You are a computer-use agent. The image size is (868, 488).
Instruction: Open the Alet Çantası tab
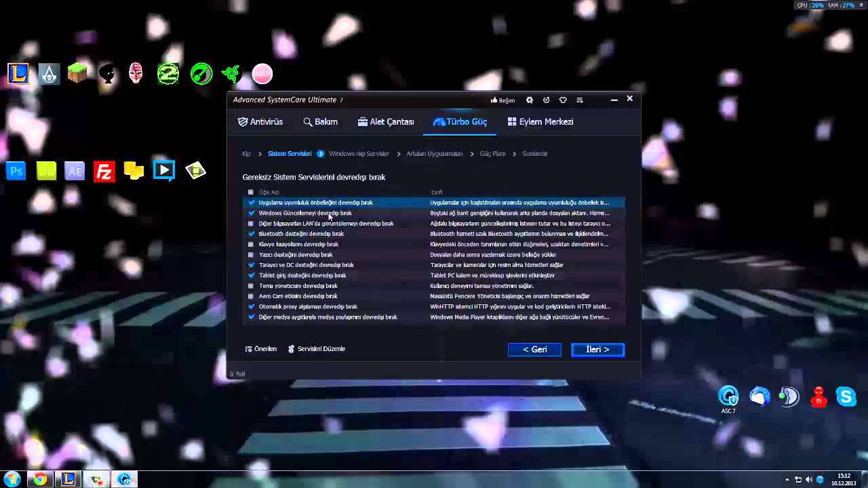(386, 122)
